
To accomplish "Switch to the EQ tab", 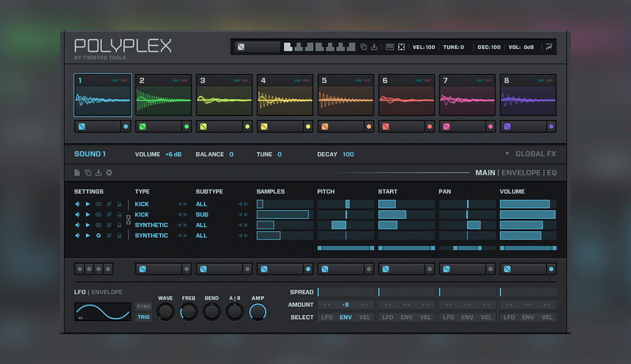I will click(x=552, y=172).
